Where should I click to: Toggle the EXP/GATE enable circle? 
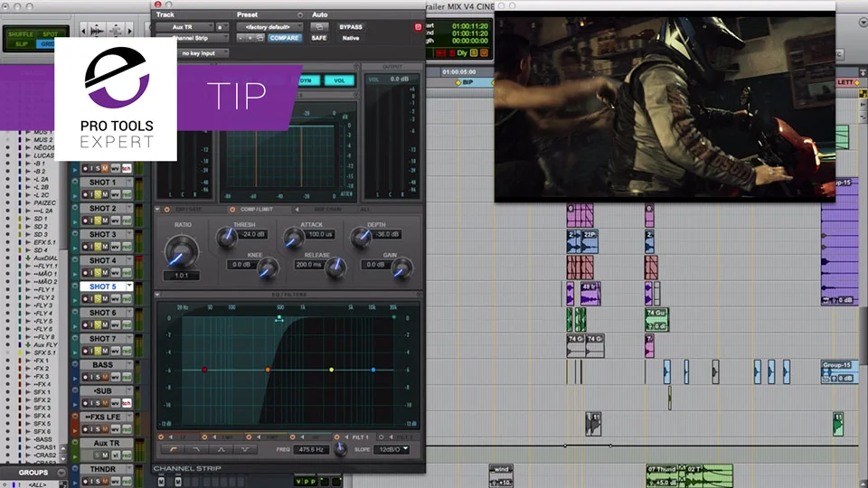(x=166, y=210)
